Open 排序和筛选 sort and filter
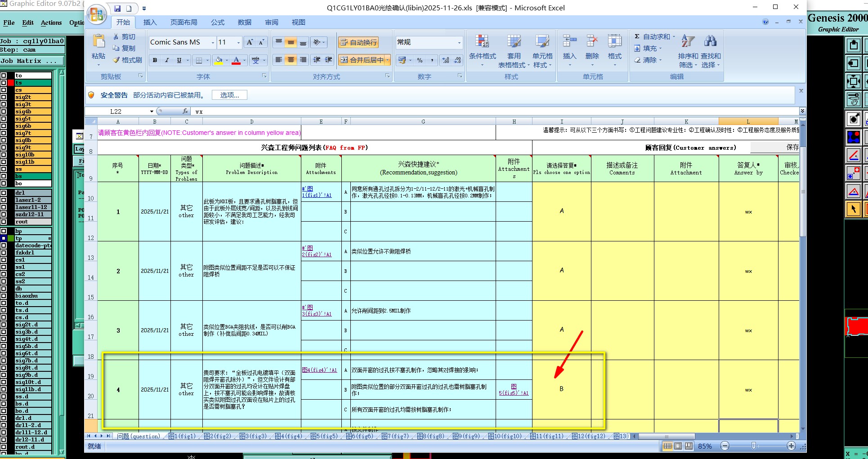The image size is (868, 459). coord(688,51)
